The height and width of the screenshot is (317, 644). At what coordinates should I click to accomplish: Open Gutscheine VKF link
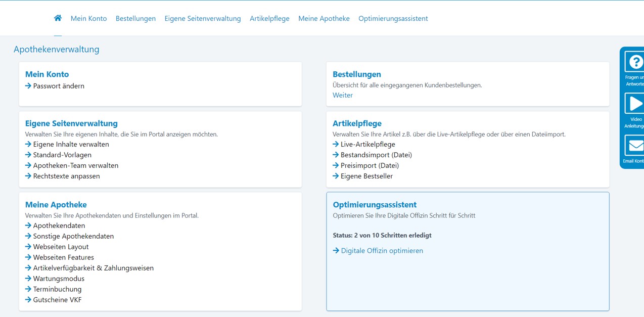click(57, 300)
